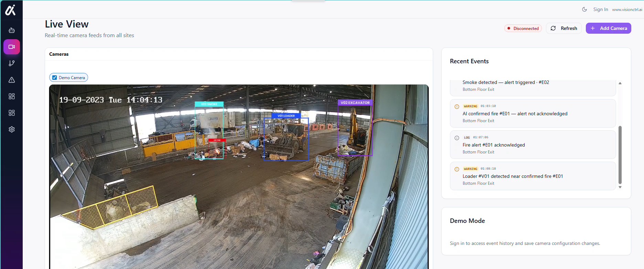The height and width of the screenshot is (269, 644).
Task: Click the Refresh button
Action: point(564,28)
